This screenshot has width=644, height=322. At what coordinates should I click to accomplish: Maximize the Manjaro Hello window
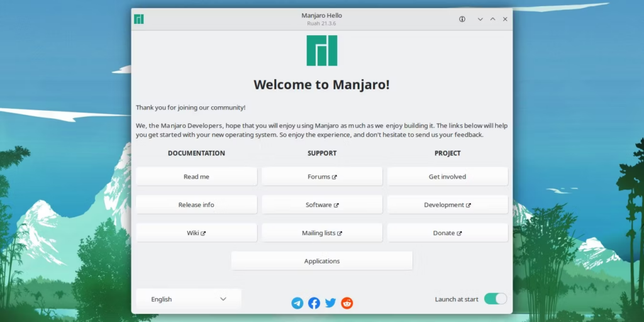click(493, 19)
